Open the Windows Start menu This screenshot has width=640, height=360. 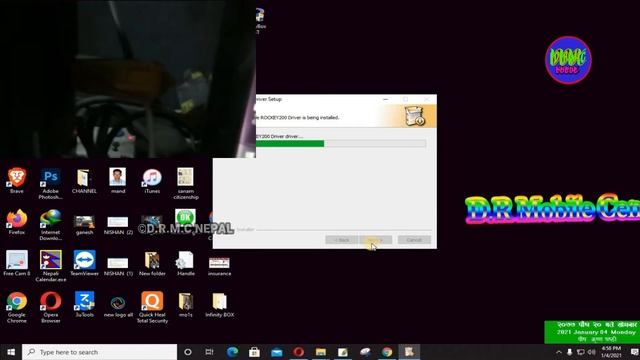(11, 352)
